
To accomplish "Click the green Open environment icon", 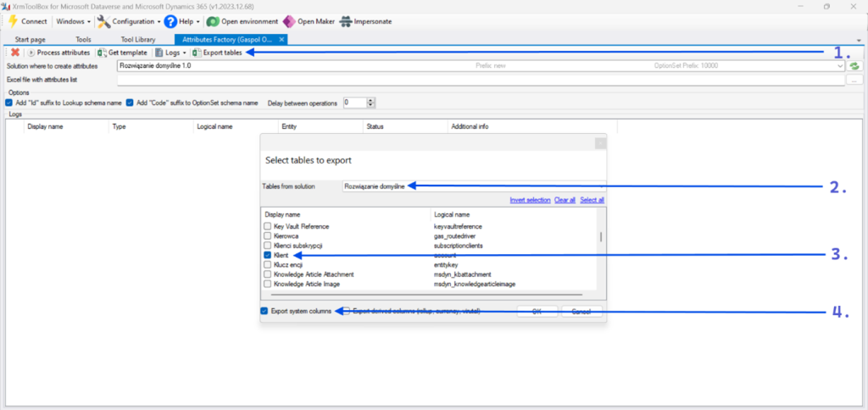I will 213,21.
